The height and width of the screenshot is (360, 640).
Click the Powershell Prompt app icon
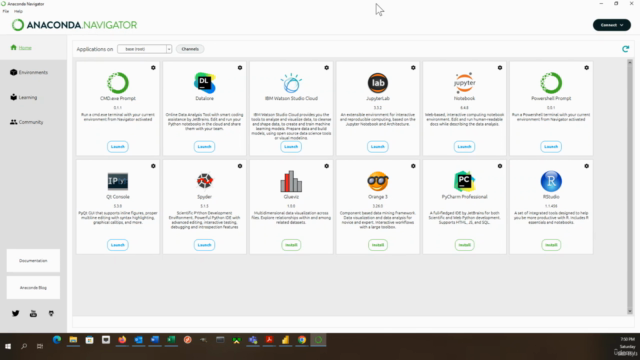(551, 83)
